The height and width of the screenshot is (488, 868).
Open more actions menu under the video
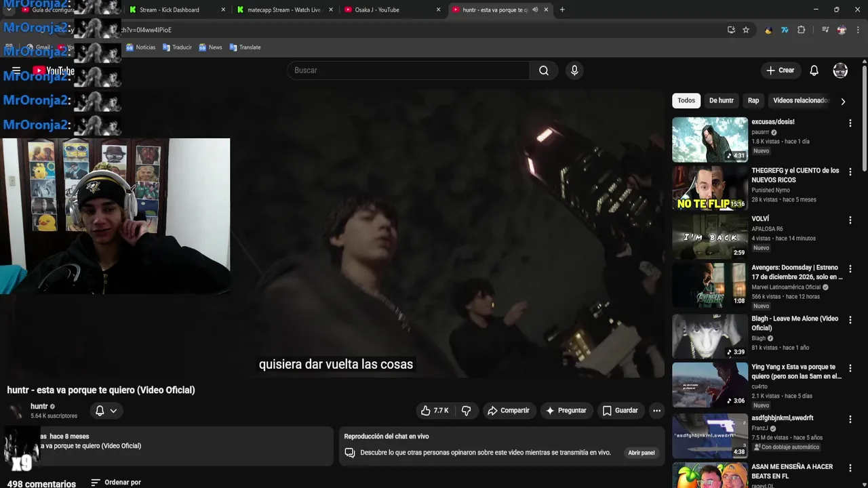click(656, 410)
